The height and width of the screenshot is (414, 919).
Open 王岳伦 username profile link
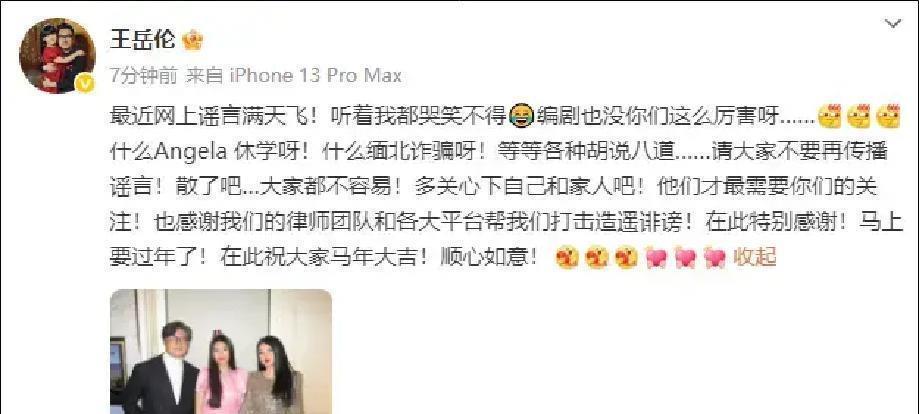[x=142, y=40]
